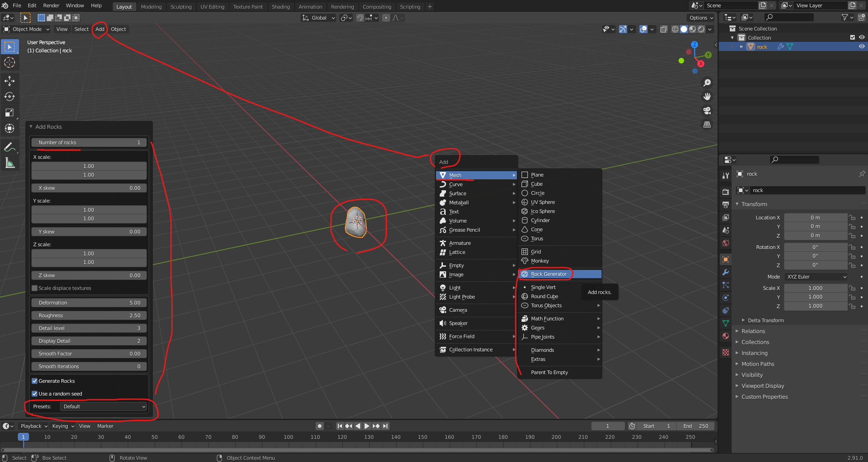Open Curve submenu in Add menu
The image size is (868, 462).
click(x=477, y=184)
